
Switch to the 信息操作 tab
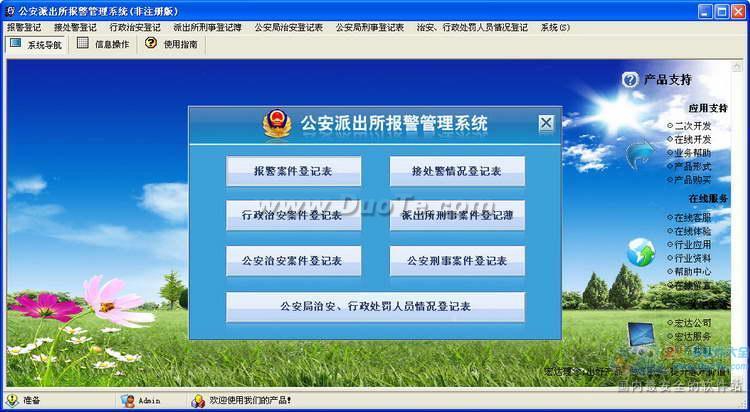[103, 44]
